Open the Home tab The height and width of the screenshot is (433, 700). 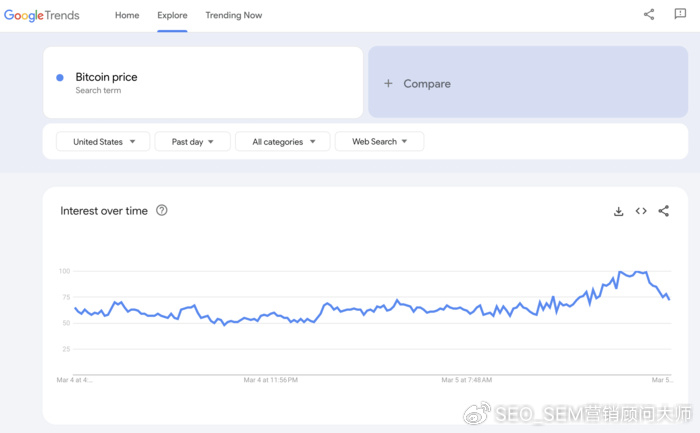pyautogui.click(x=127, y=15)
